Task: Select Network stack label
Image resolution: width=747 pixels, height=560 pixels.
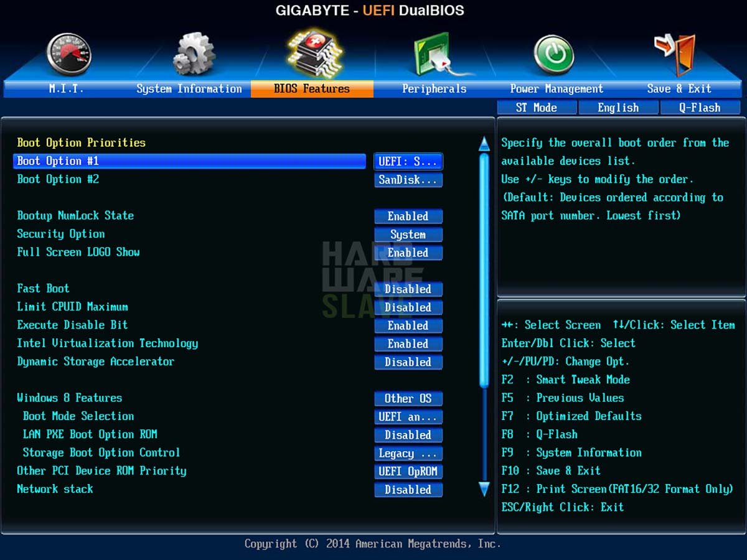Action: tap(55, 489)
